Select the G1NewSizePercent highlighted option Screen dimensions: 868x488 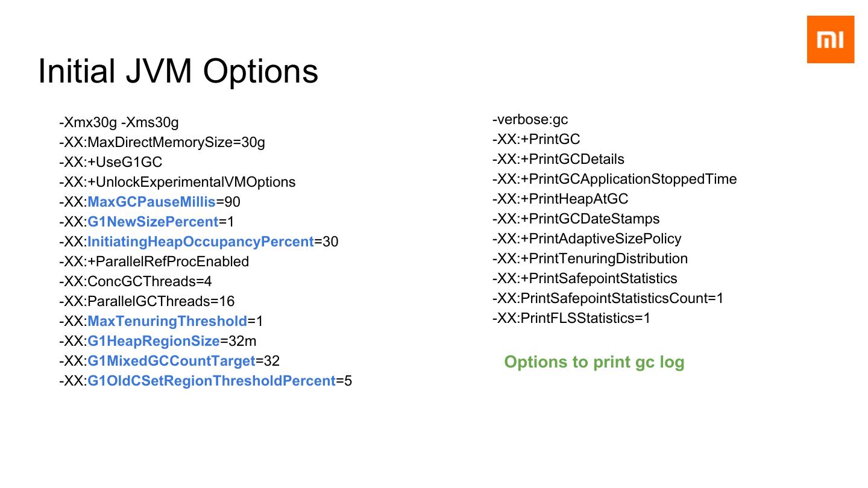click(x=153, y=222)
